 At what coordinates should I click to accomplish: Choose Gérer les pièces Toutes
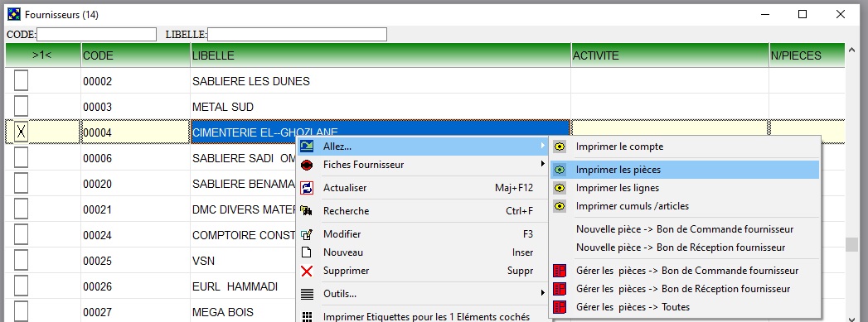pos(684,306)
